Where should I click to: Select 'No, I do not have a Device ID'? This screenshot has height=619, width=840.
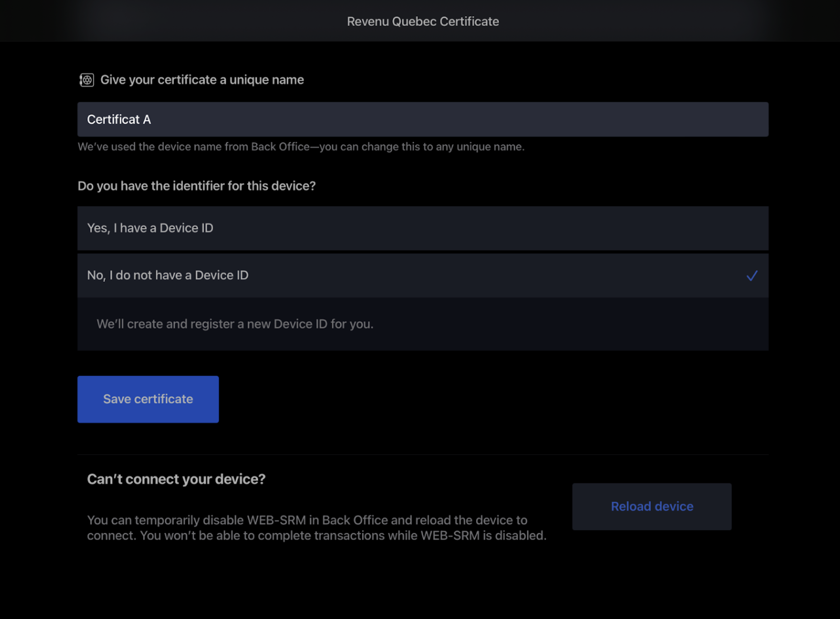[423, 275]
